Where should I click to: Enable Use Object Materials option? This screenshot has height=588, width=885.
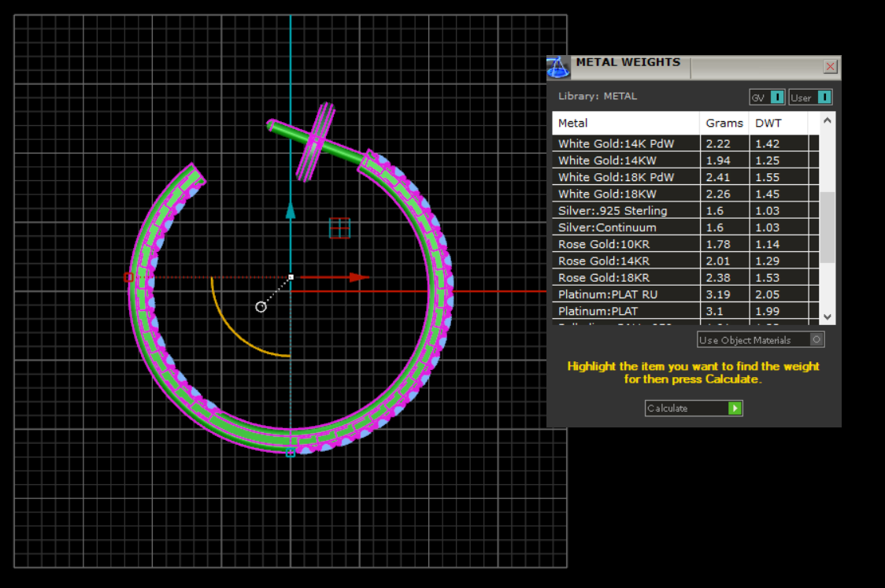tap(816, 340)
